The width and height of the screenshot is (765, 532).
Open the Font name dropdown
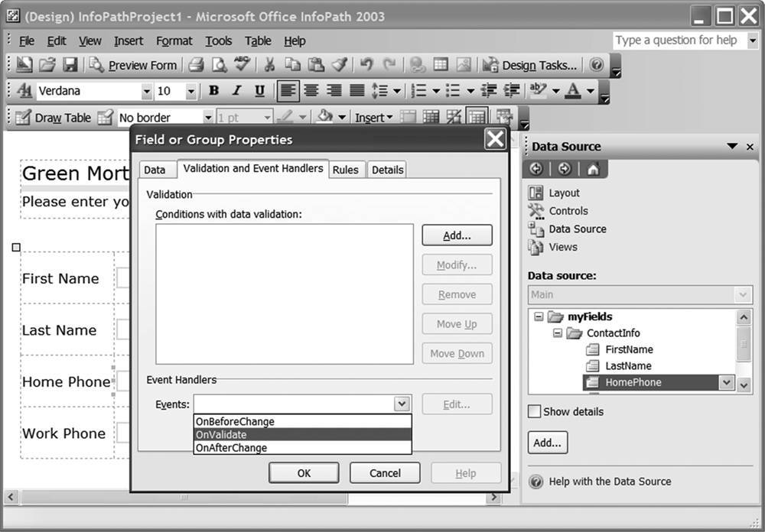tap(146, 91)
